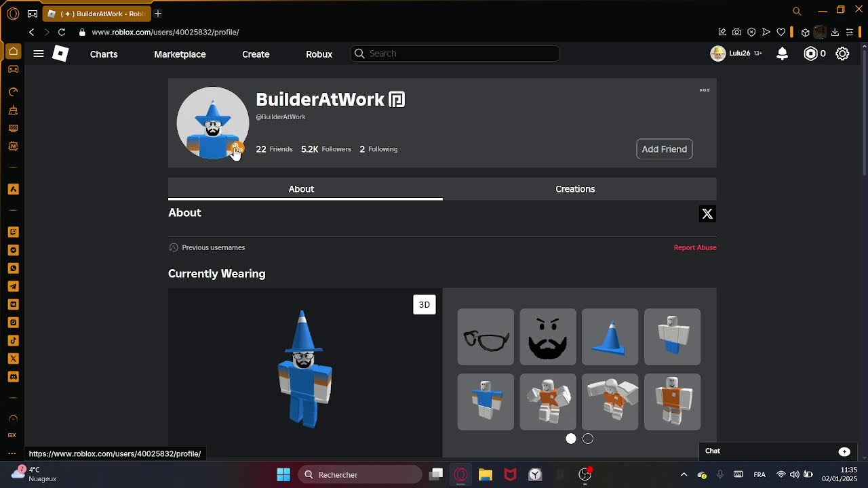The height and width of the screenshot is (488, 868).
Task: Open the 22 Friends list
Action: tap(274, 149)
